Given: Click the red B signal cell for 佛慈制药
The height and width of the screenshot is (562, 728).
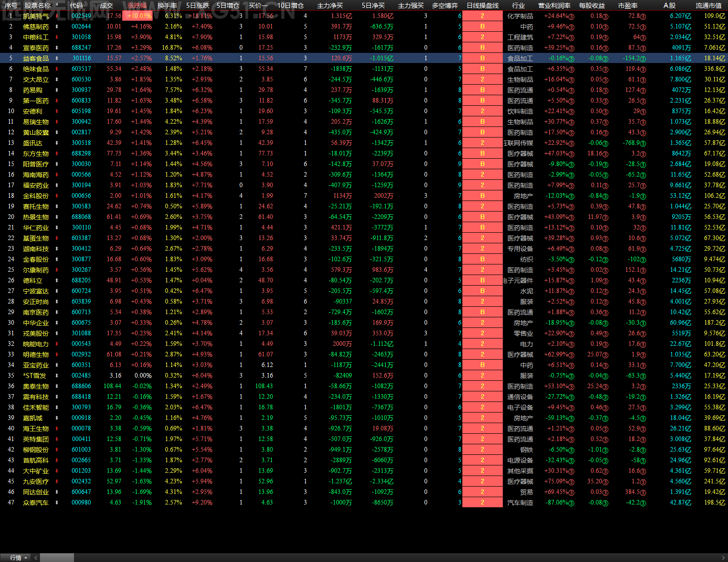Looking at the screenshot, I should pos(483,27).
